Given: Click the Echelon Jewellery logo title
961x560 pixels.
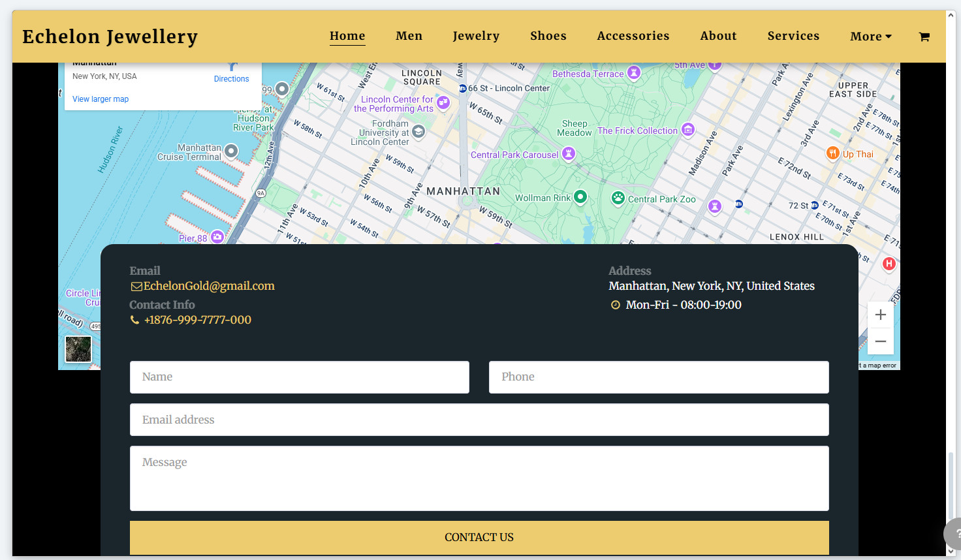Looking at the screenshot, I should [x=110, y=37].
